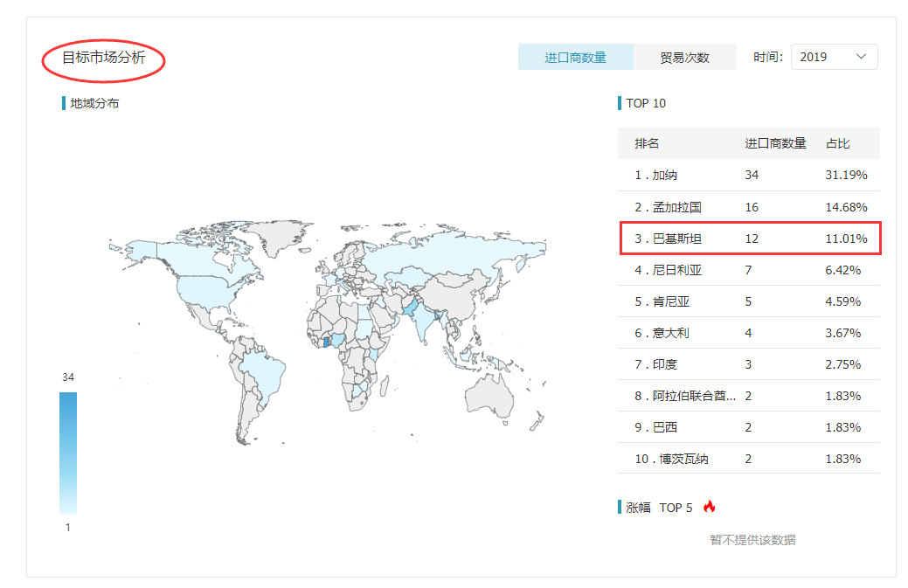Select the highlighted 巴基斯坦 row
Screen dimensions: 908x588
pyautogui.click(x=748, y=238)
